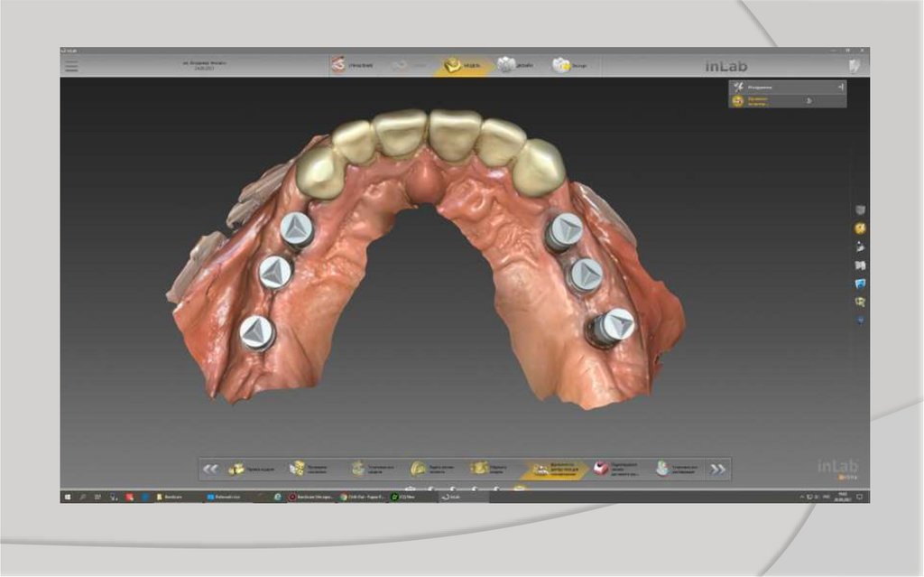Image resolution: width=924 pixels, height=577 pixels.
Task: Open the final phase with white tooth and yellow icon
Action: click(x=569, y=65)
